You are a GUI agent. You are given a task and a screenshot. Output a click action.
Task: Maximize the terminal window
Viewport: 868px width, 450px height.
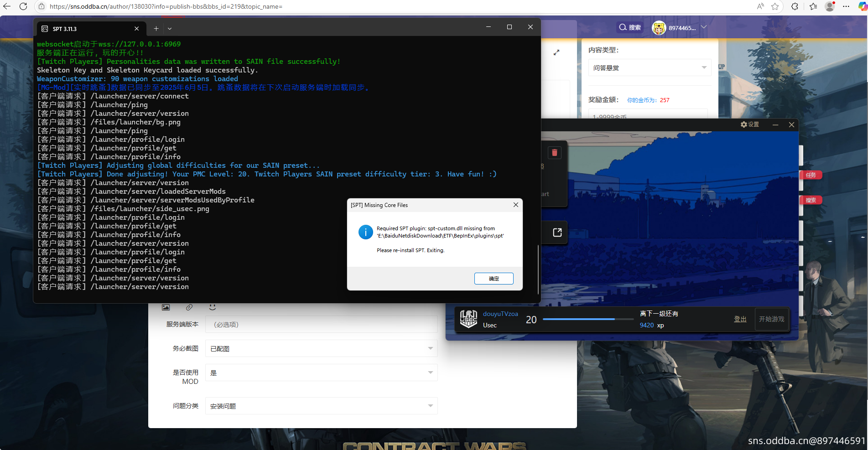(x=509, y=27)
